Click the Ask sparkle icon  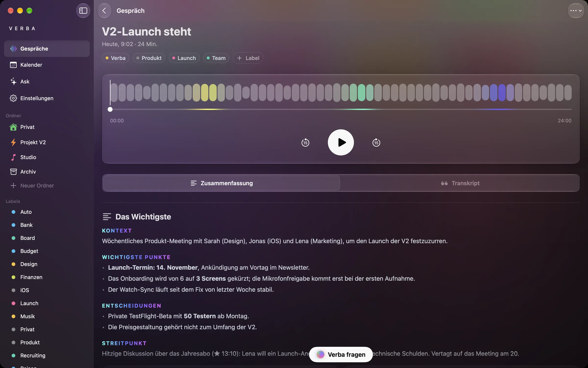pos(13,81)
